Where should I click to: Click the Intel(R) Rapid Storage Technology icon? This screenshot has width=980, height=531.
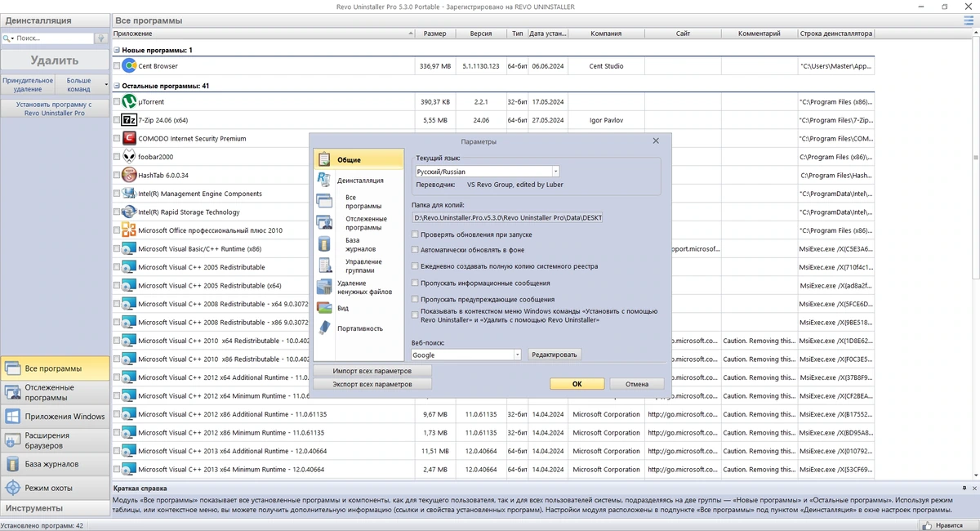click(x=129, y=212)
